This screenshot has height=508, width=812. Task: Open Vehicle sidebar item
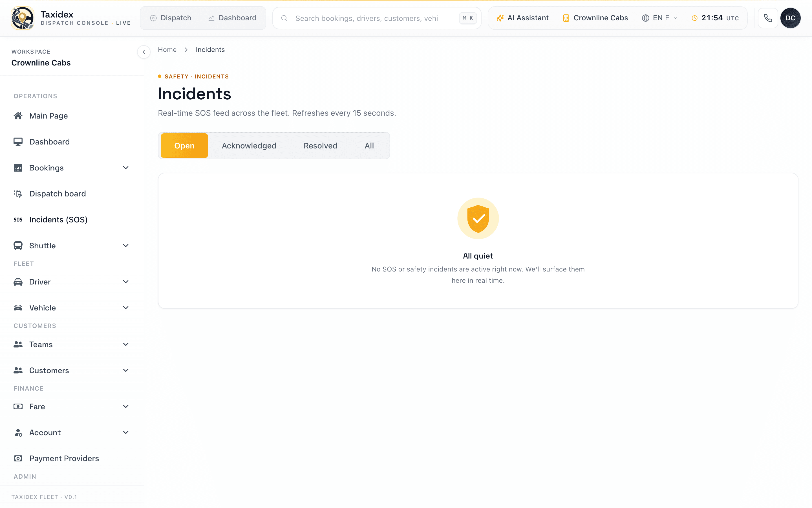[x=72, y=308]
